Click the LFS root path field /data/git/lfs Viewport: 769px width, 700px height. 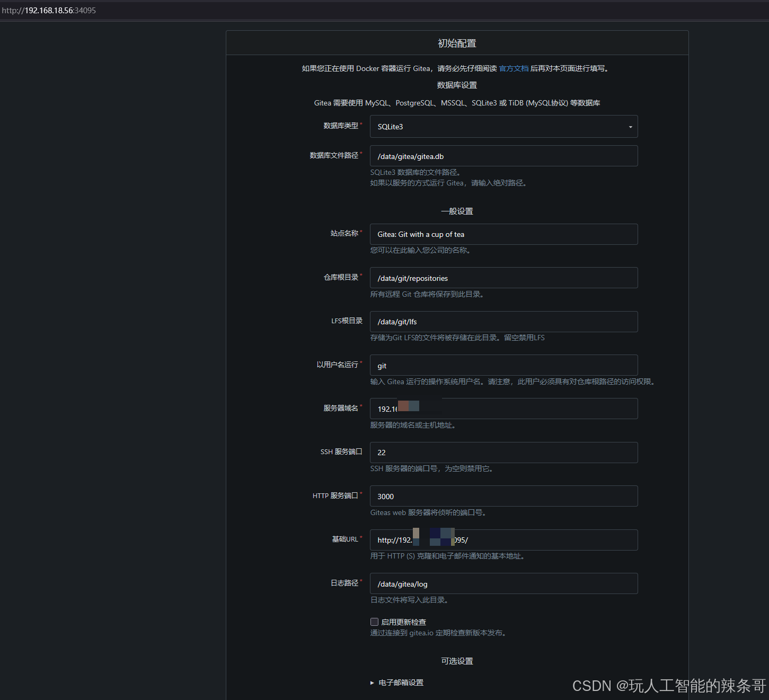pyautogui.click(x=503, y=322)
